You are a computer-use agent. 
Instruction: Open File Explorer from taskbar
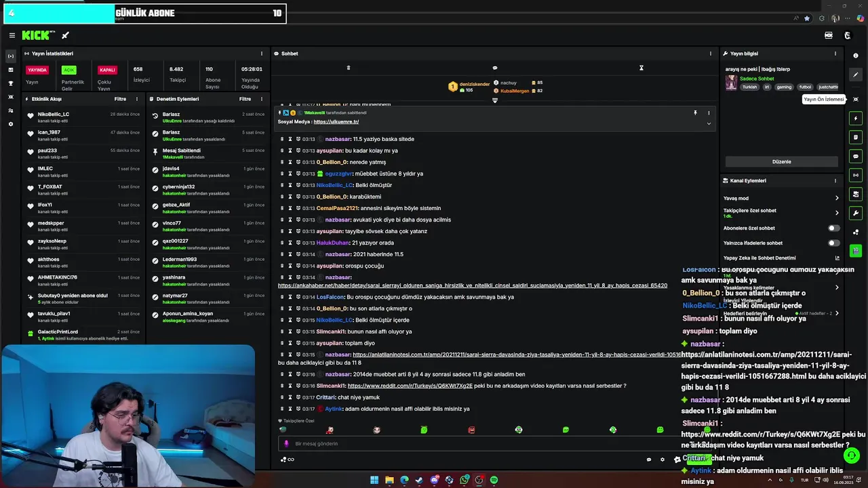click(389, 480)
